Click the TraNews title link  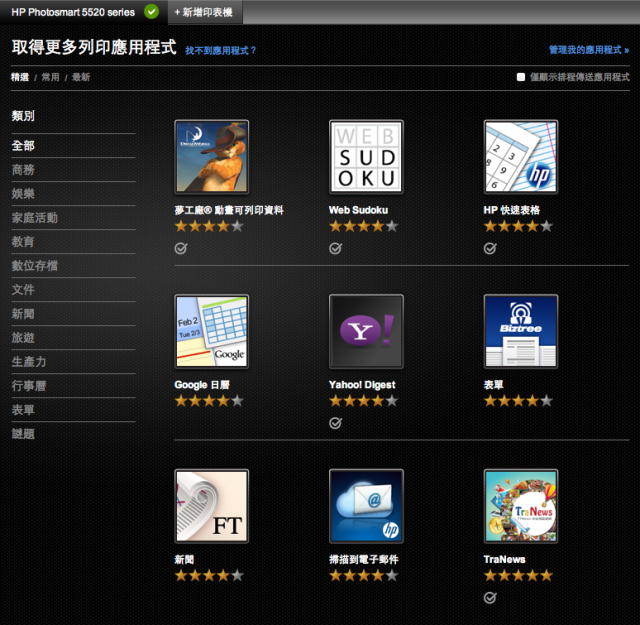coord(504,560)
